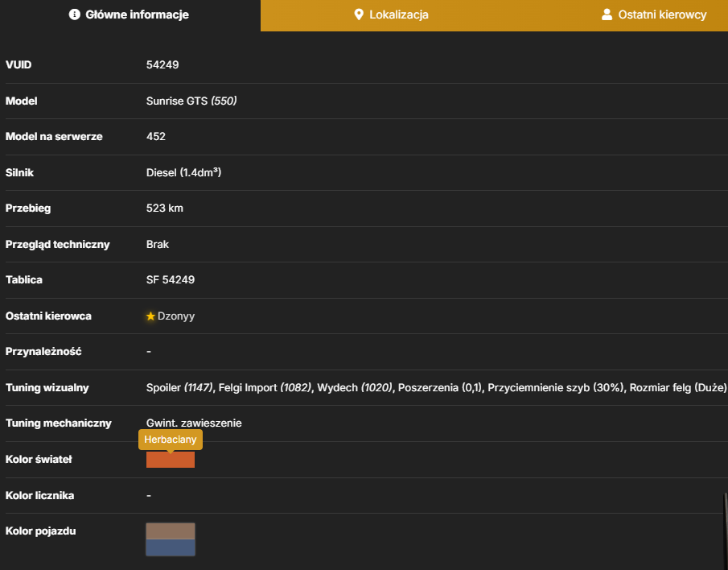Click the info icon beside Główne informacje

(x=74, y=14)
